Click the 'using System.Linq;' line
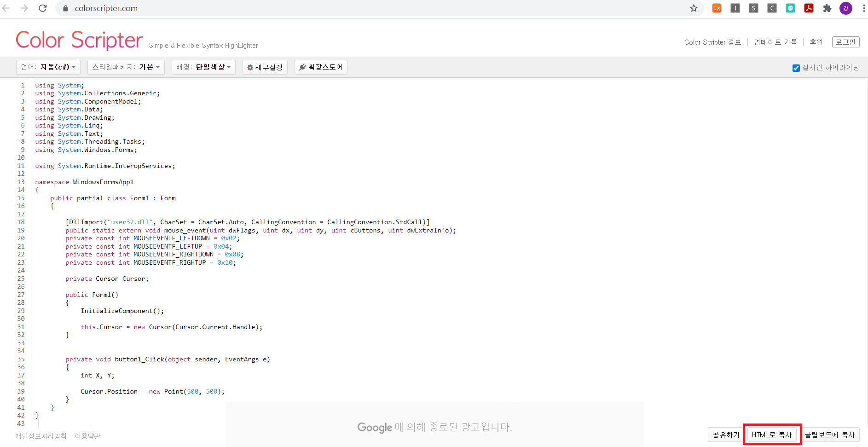Screen dimensions: 868x447 pyautogui.click(x=69, y=126)
